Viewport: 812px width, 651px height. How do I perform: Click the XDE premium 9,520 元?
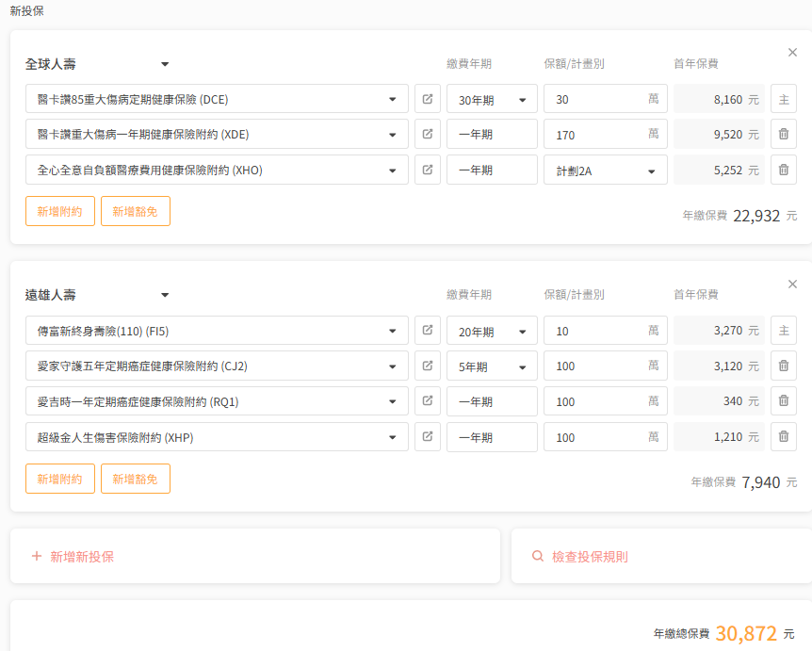[720, 134]
